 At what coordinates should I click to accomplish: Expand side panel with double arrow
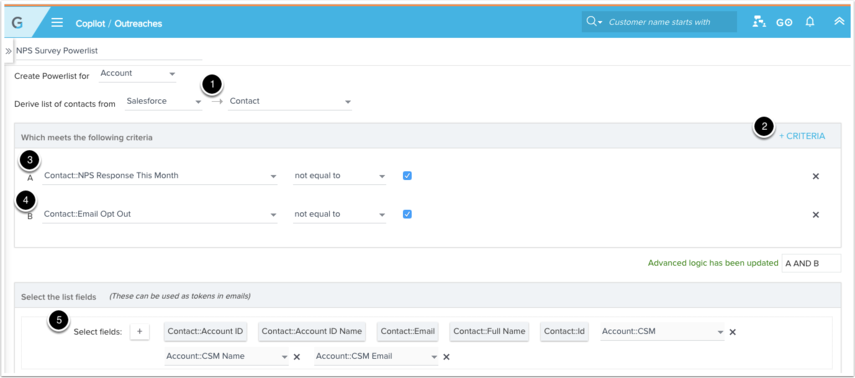8,51
